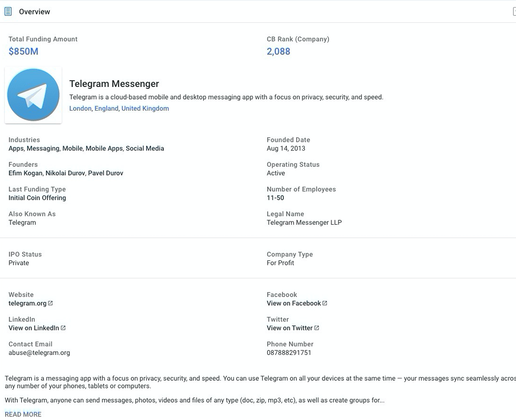The width and height of the screenshot is (516, 420).
Task: Open View on LinkedIn link
Action: [33, 328]
